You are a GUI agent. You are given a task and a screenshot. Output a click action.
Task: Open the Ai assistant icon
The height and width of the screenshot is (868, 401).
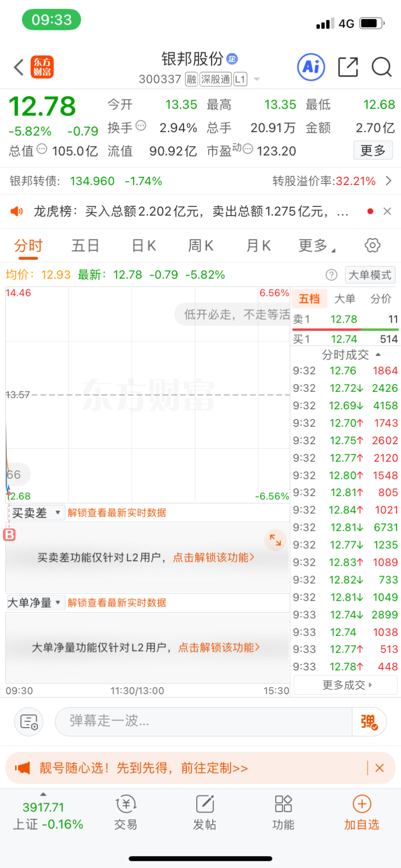(311, 67)
